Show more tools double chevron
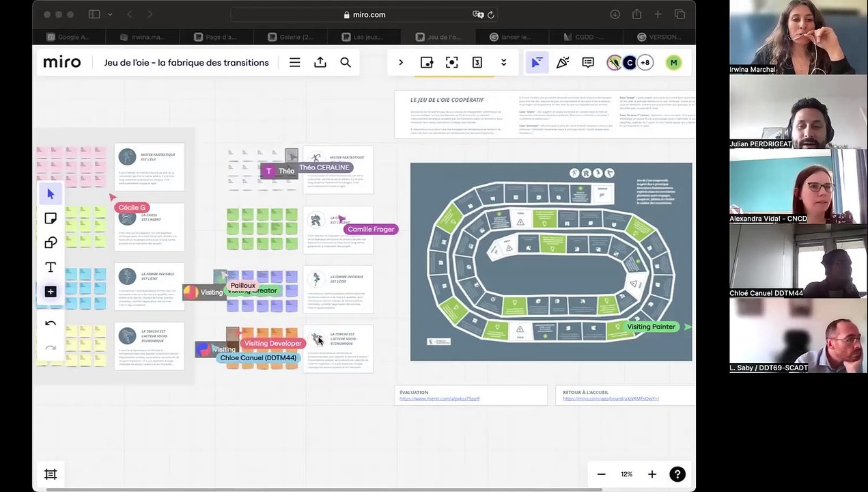Image resolution: width=868 pixels, height=492 pixels. [503, 63]
